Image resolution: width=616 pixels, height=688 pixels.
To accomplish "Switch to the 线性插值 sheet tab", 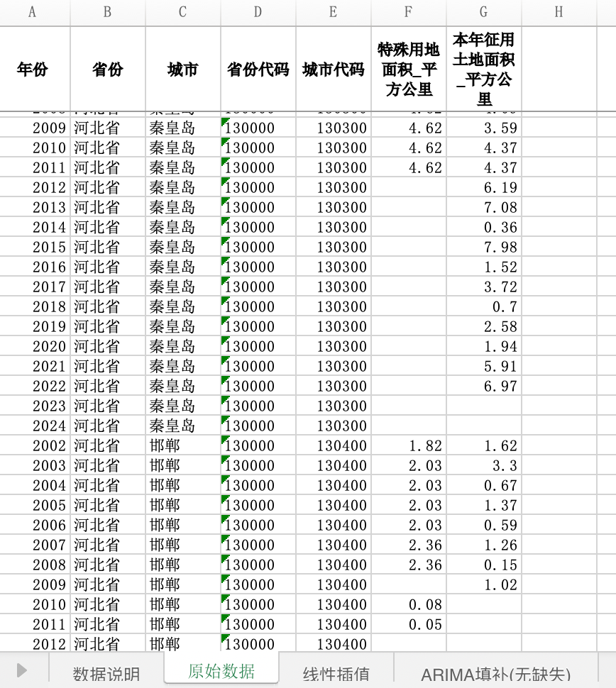I will [x=336, y=672].
